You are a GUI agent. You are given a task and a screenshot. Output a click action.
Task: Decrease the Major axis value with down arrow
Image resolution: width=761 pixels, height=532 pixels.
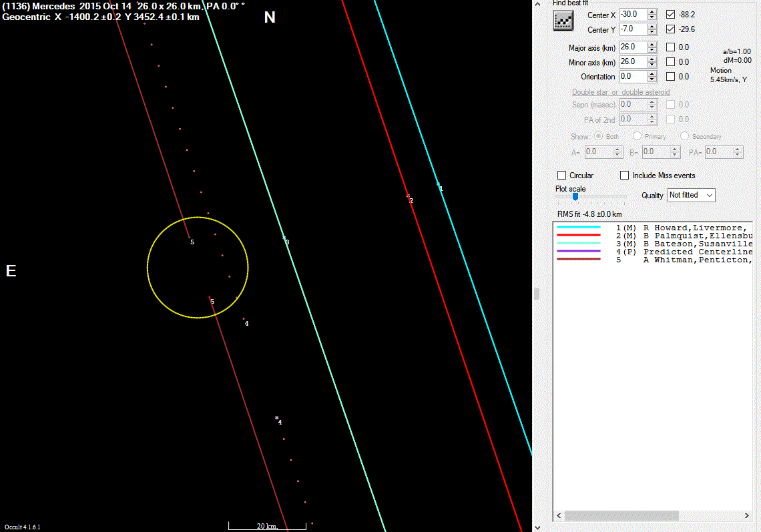(x=652, y=50)
